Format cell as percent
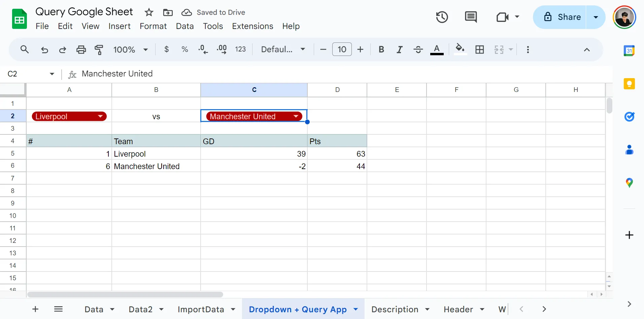The width and height of the screenshot is (644, 319). tap(184, 49)
